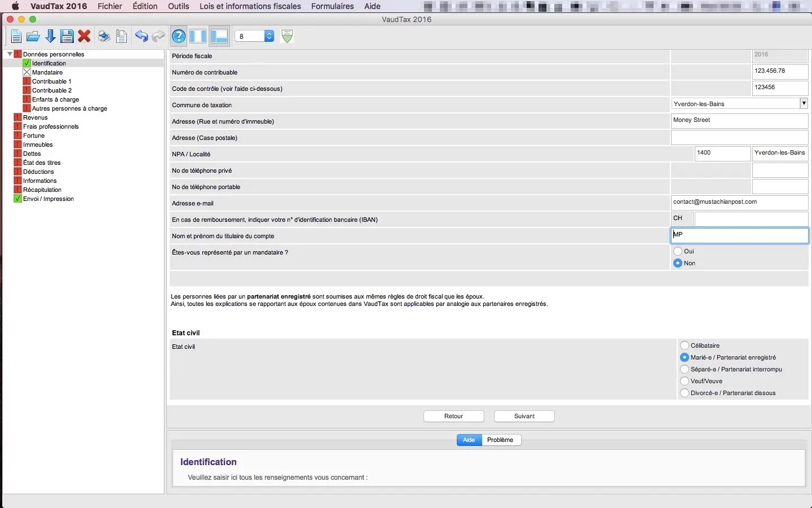Select Contribuable 2 in the tree

pos(52,90)
